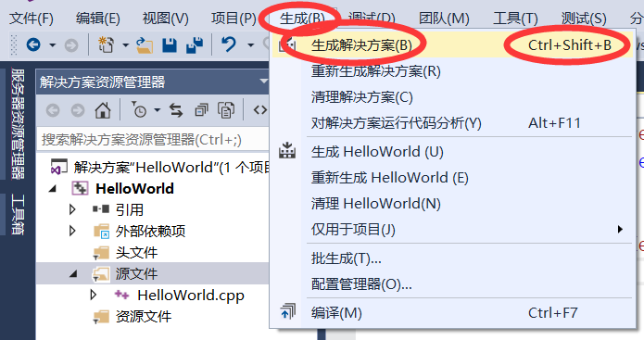Click the pending changes filter clock icon

pyautogui.click(x=139, y=109)
